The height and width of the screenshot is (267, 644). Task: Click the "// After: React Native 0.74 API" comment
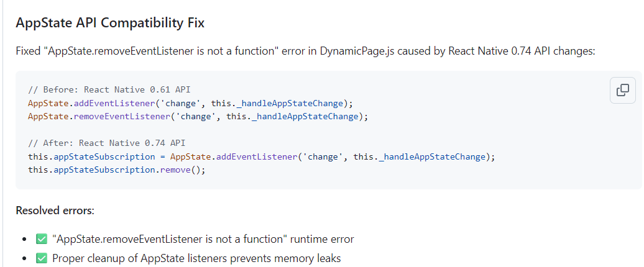point(107,143)
